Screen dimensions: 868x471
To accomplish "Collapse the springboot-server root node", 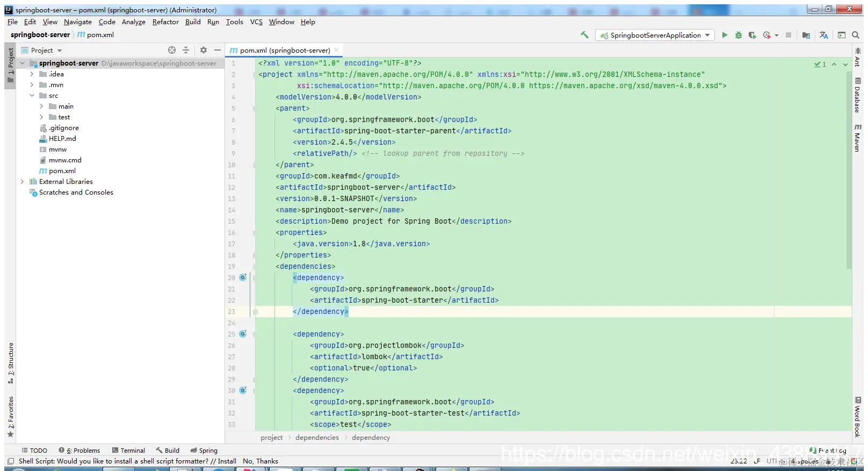I will tap(22, 63).
